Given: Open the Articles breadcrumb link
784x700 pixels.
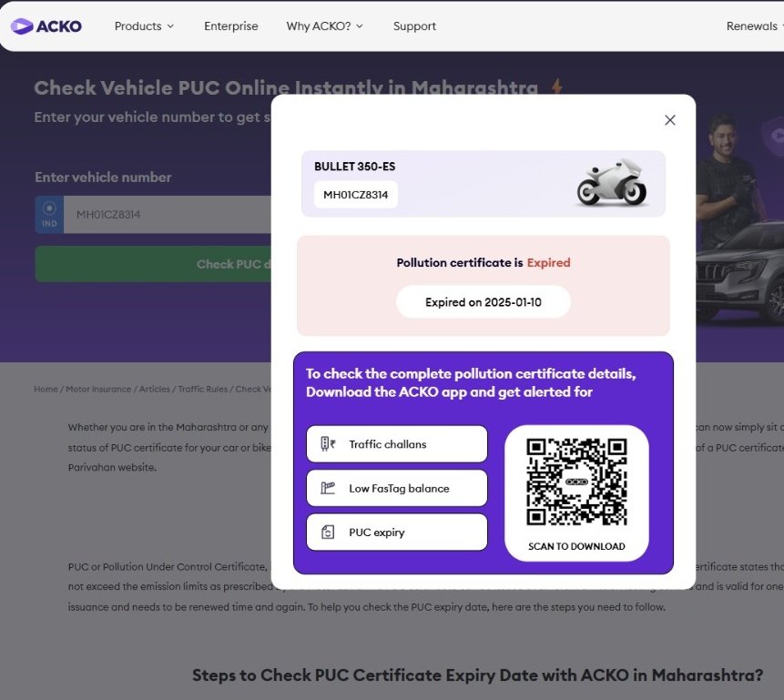Looking at the screenshot, I should [x=155, y=389].
